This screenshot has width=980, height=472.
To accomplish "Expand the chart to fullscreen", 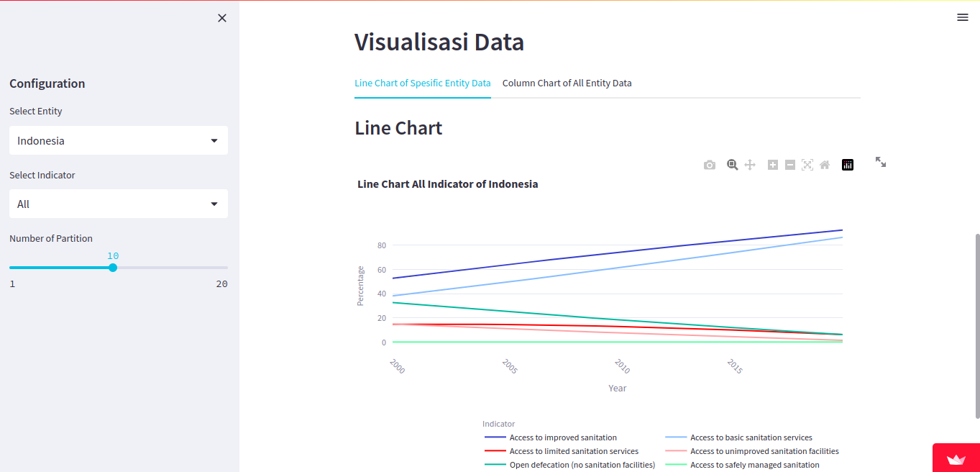I will click(x=881, y=162).
